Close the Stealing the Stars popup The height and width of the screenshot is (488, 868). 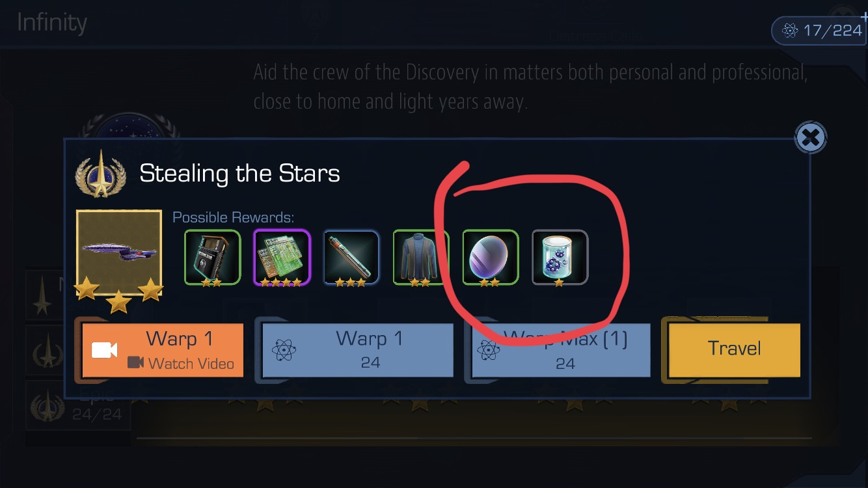tap(811, 138)
